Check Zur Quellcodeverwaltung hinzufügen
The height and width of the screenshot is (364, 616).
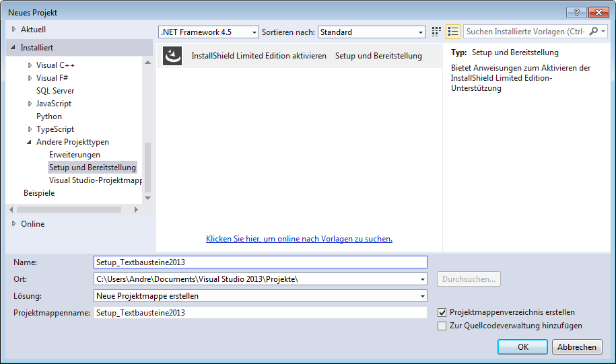[x=442, y=326]
